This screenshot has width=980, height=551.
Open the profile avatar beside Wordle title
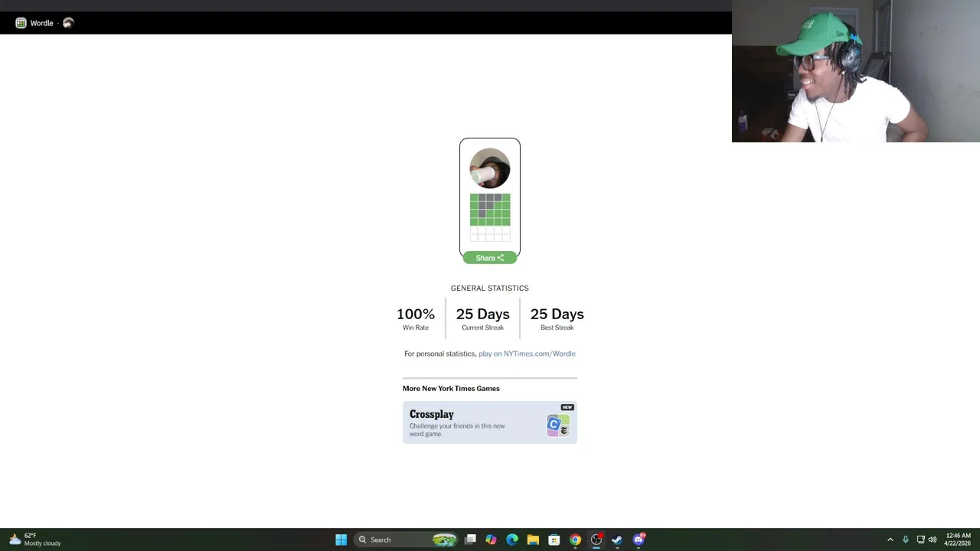(68, 23)
